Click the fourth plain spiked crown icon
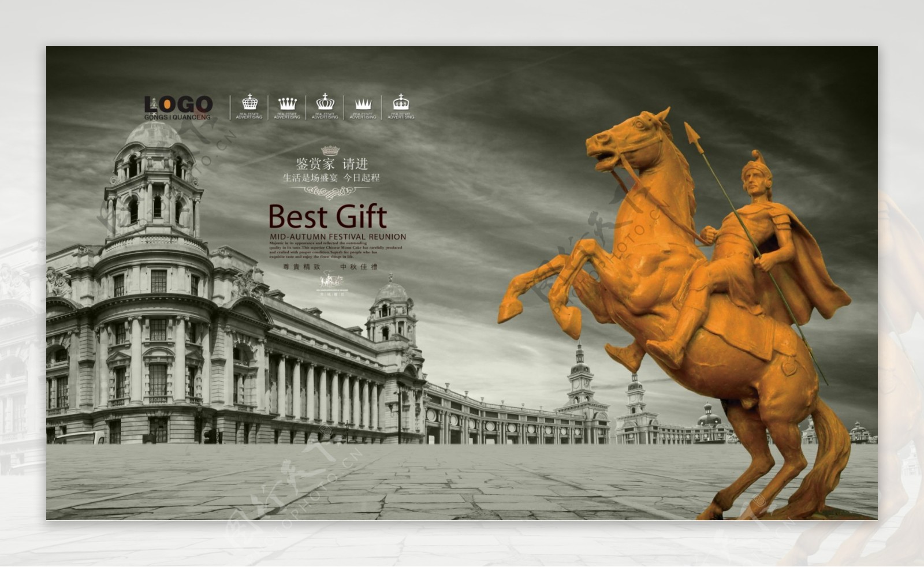The image size is (924, 567). click(x=363, y=104)
